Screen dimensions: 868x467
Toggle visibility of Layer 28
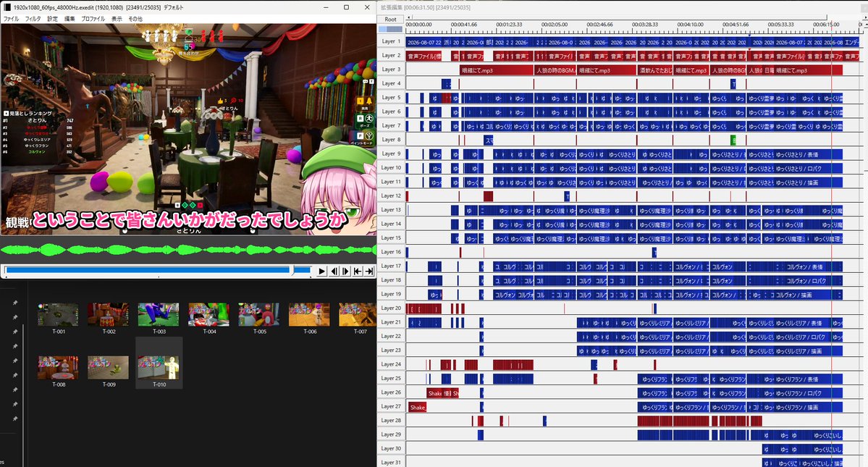pos(391,421)
